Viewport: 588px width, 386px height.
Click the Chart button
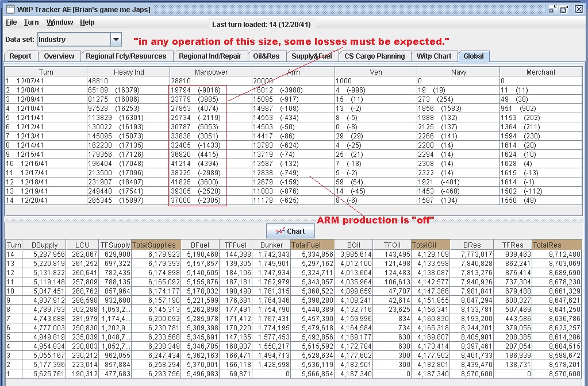291,231
